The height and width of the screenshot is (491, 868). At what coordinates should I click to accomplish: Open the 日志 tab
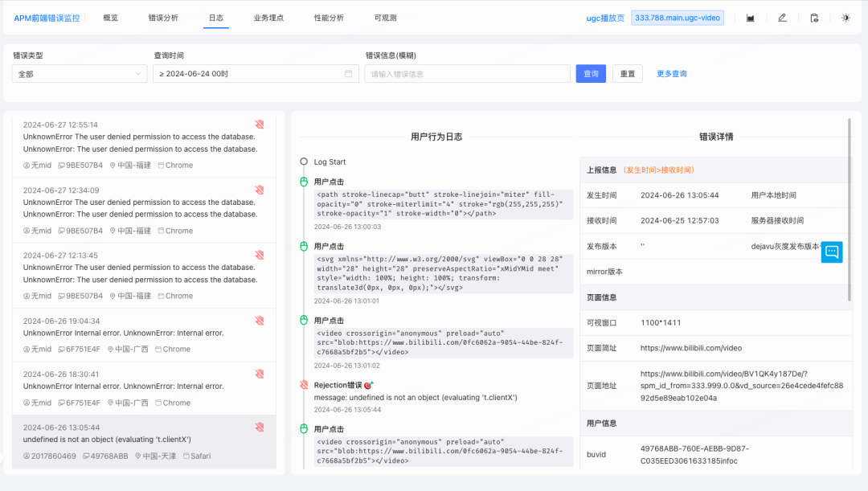point(216,18)
